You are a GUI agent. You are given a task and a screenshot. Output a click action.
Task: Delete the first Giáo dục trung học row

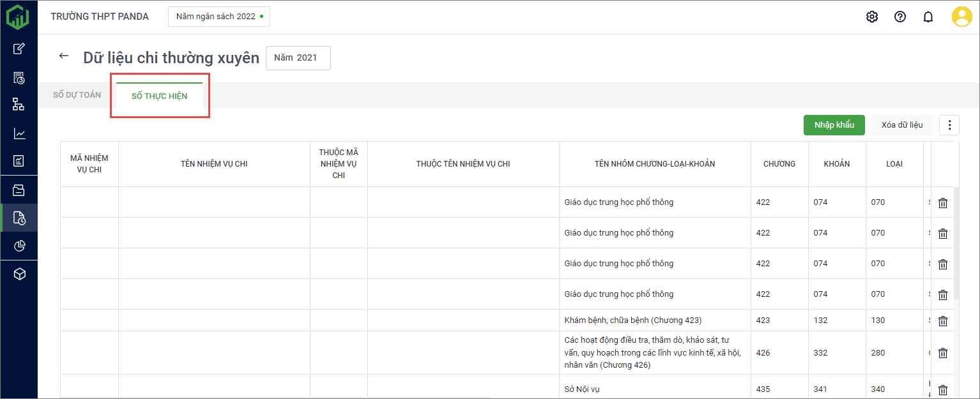942,203
